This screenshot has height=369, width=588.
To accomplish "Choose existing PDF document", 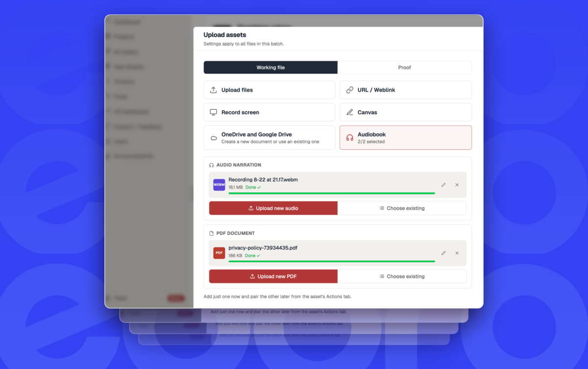I will coord(402,276).
